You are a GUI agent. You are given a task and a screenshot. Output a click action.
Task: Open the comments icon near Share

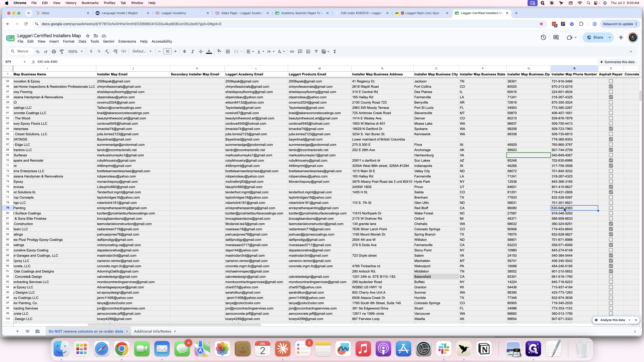click(x=556, y=37)
